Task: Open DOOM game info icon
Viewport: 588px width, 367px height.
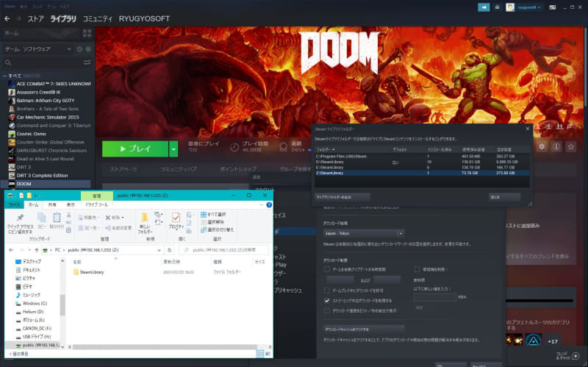Action: coord(556,146)
